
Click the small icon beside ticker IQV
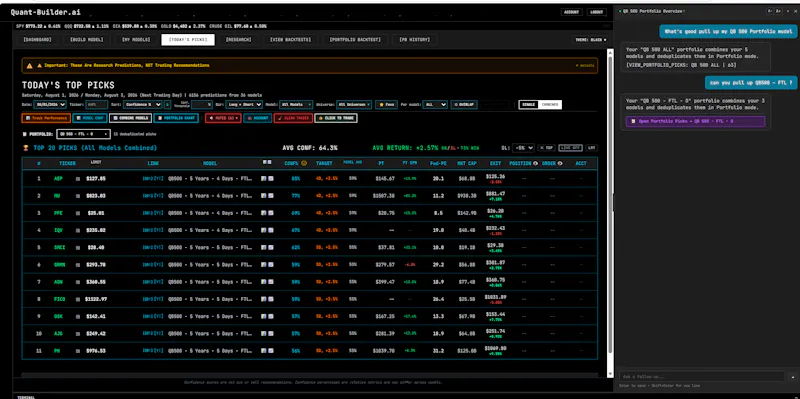click(78, 231)
